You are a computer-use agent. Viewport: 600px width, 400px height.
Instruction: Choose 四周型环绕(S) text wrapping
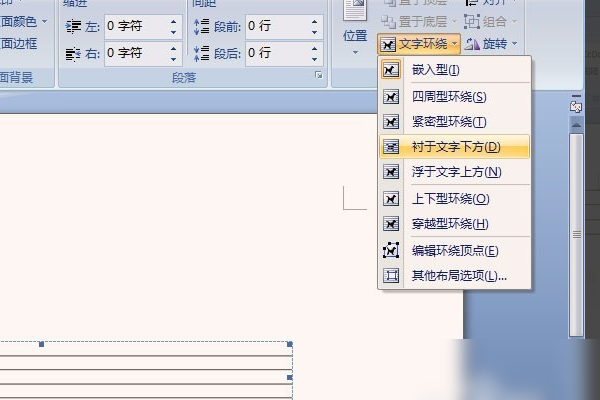pyautogui.click(x=455, y=97)
